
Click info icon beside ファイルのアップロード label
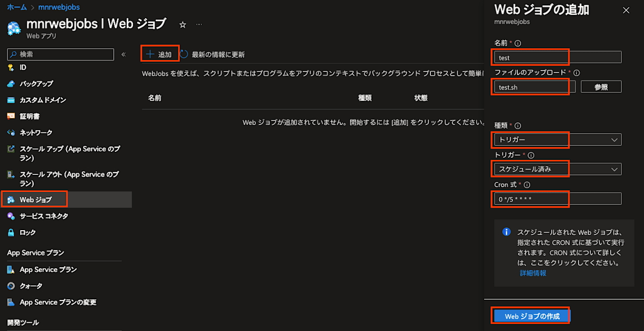click(576, 72)
